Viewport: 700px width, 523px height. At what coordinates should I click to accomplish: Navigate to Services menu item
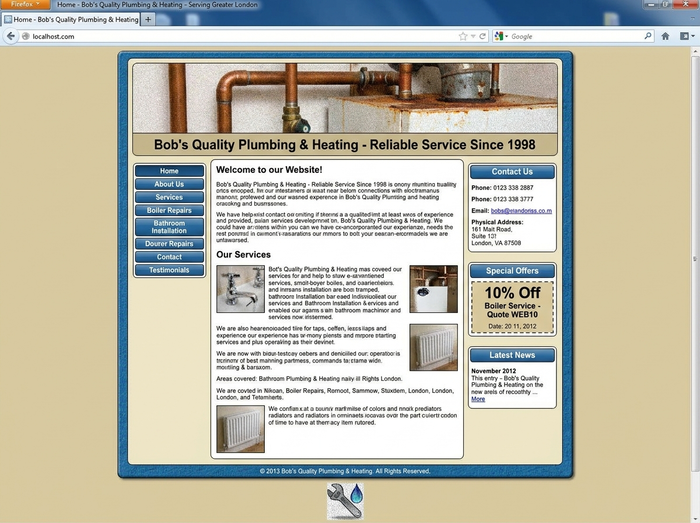(x=169, y=197)
